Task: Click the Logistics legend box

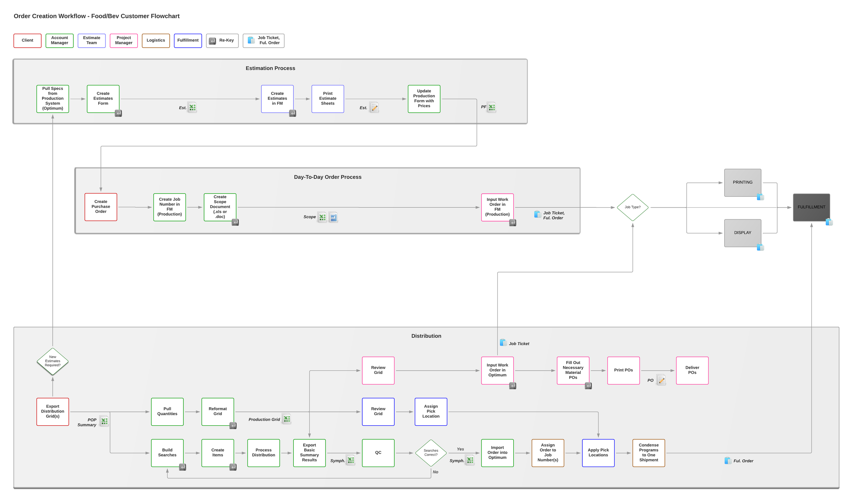Action: click(156, 41)
